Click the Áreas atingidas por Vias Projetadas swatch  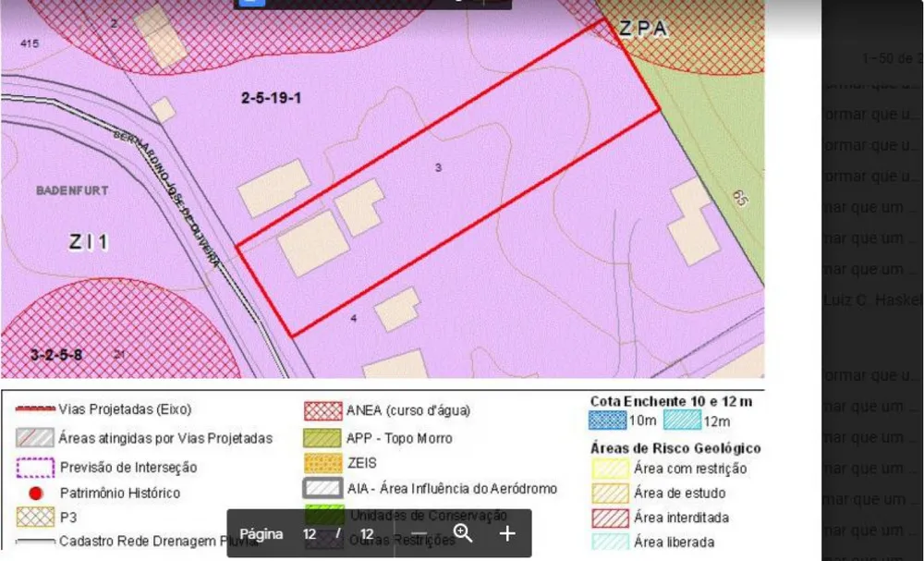35,438
